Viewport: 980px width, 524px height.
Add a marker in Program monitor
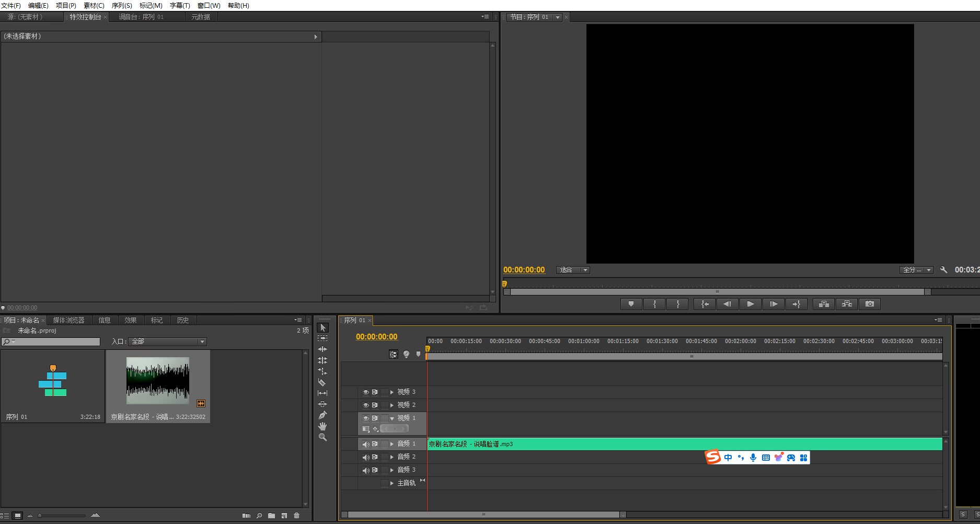tap(631, 304)
